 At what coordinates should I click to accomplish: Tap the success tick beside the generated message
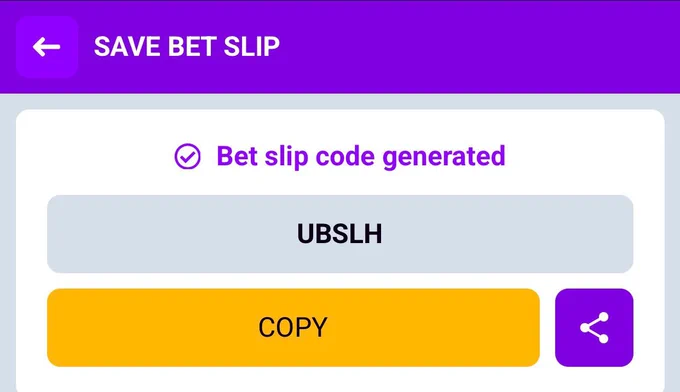[x=187, y=157]
